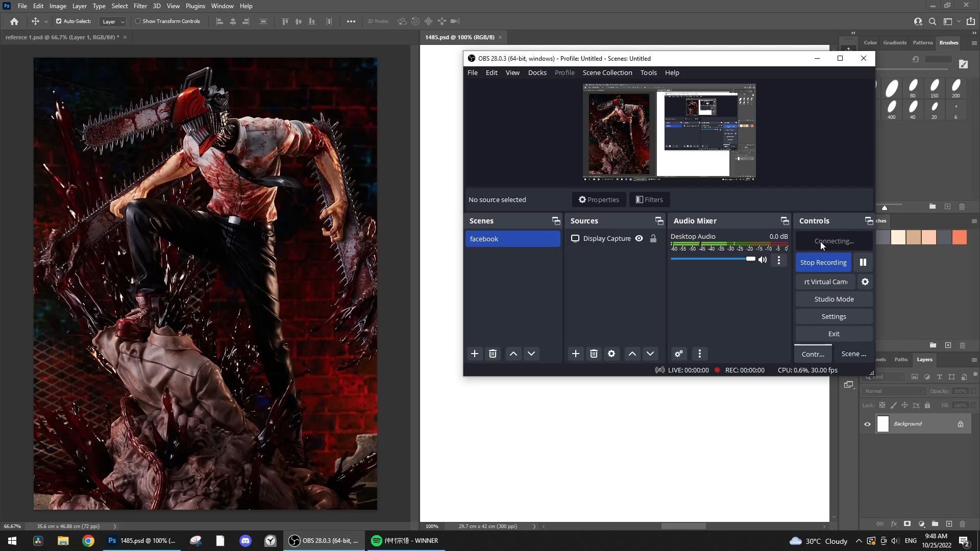Pick the 200 size brush preset
This screenshot has width=980, height=551.
pos(956,88)
